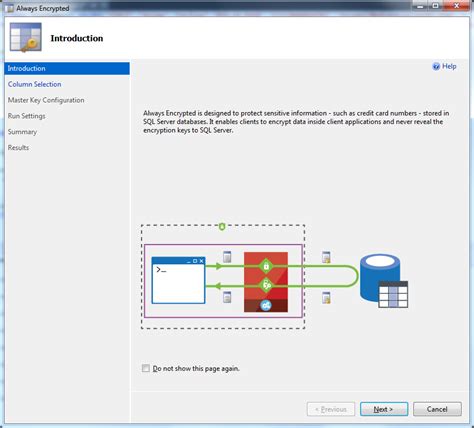
Task: Select the Results step
Action: pos(18,147)
